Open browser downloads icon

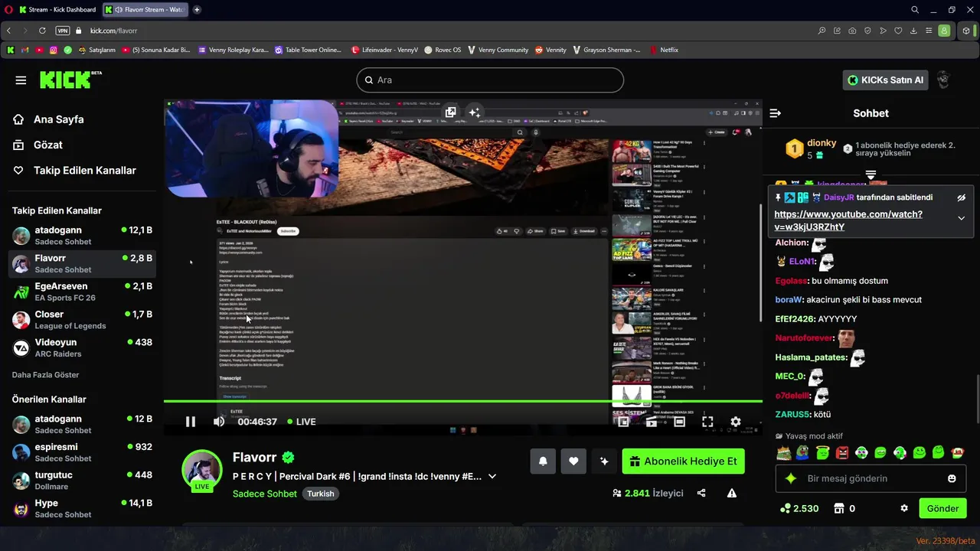point(913,31)
